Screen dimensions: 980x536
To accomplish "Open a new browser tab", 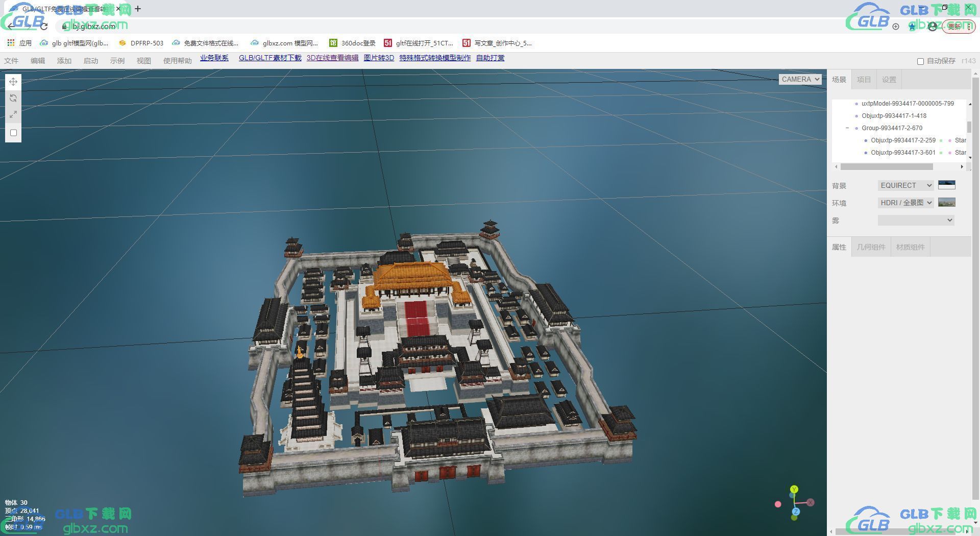I will tap(138, 9).
